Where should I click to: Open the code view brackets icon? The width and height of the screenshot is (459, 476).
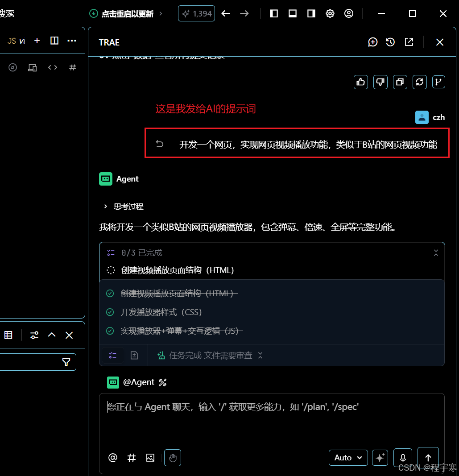point(53,67)
